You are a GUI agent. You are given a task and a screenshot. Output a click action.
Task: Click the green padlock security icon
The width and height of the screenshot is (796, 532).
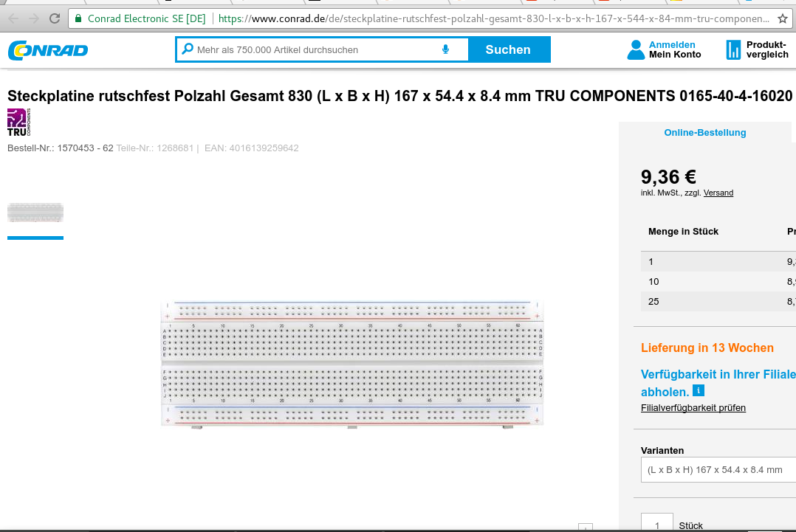[x=78, y=18]
